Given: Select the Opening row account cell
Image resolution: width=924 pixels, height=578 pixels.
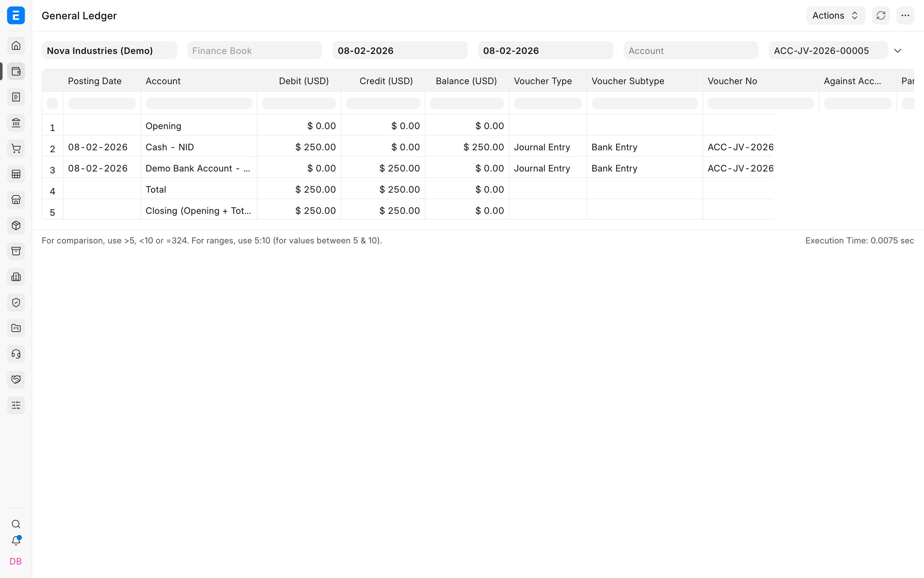Looking at the screenshot, I should 199,125.
